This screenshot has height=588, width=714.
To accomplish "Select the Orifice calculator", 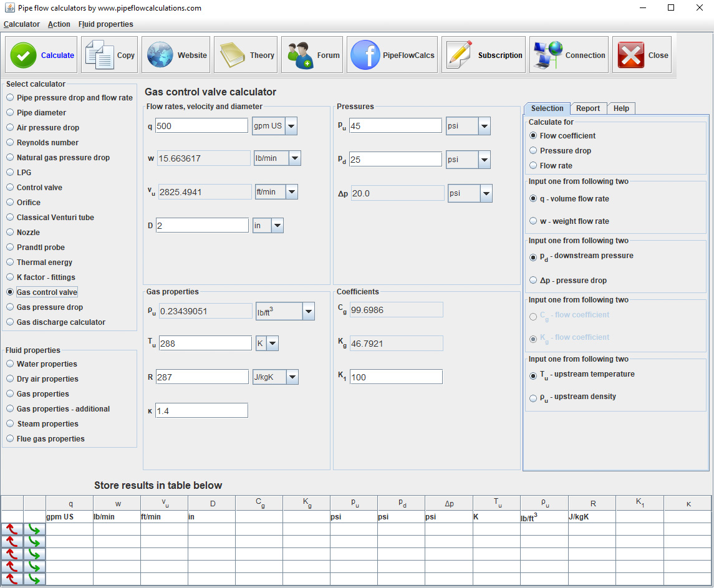I will [10, 202].
